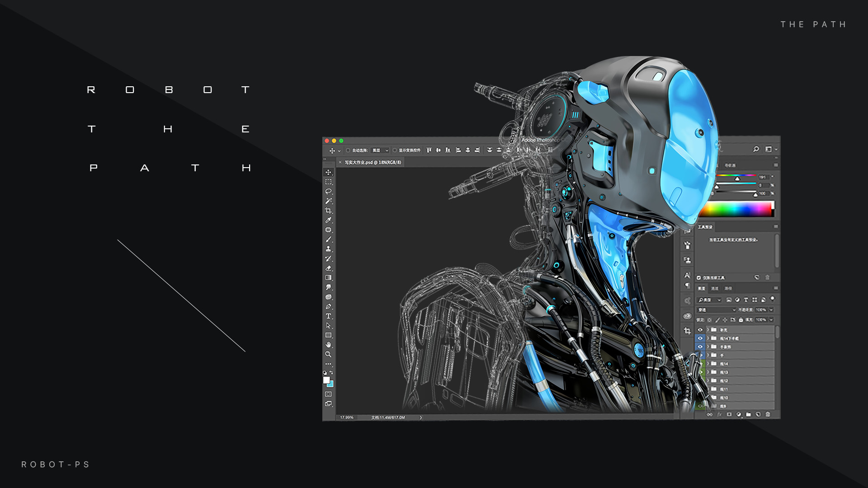The width and height of the screenshot is (868, 488).
Task: Click the add layer mask icon
Action: [x=729, y=414]
